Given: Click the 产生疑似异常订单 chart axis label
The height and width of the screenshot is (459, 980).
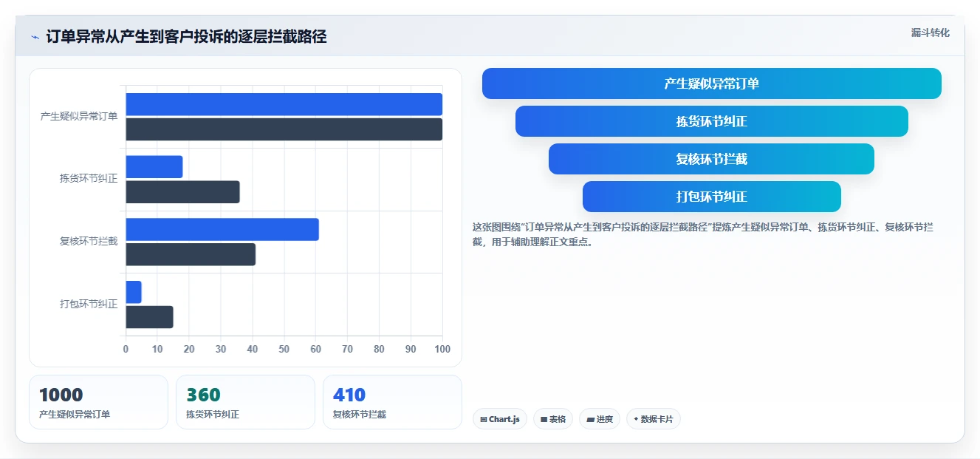Looking at the screenshot, I should [79, 116].
